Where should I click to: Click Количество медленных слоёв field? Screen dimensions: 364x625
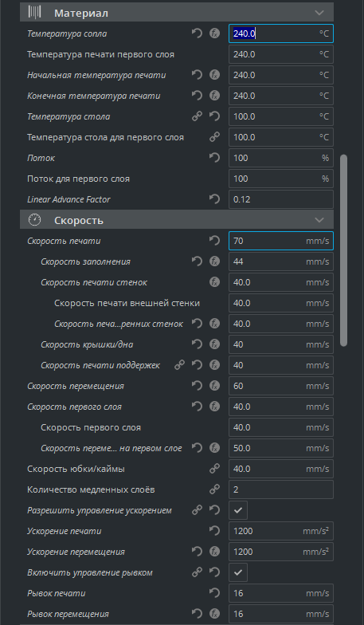pos(281,489)
